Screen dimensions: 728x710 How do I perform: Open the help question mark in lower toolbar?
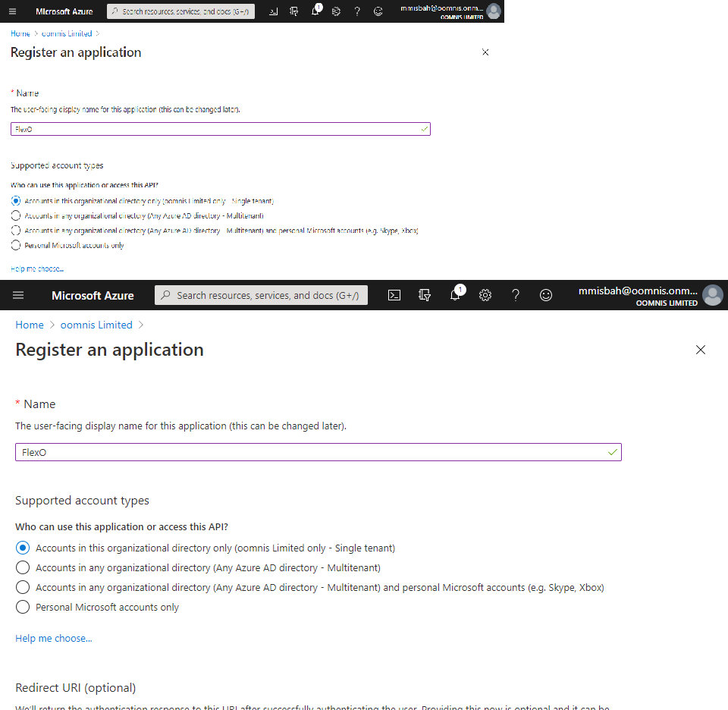516,295
